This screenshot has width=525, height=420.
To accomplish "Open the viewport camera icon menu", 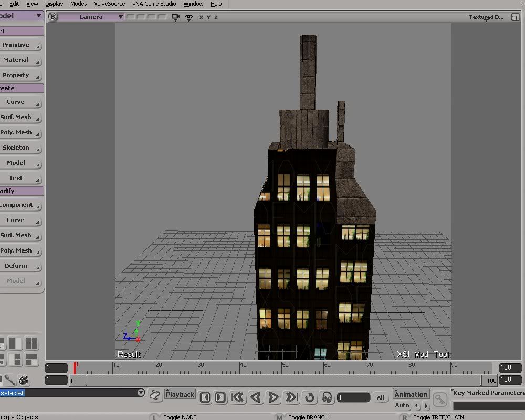I will [x=175, y=17].
